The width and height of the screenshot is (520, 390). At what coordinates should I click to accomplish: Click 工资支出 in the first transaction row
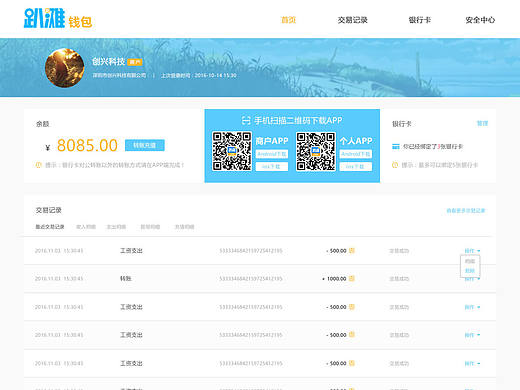(x=131, y=250)
